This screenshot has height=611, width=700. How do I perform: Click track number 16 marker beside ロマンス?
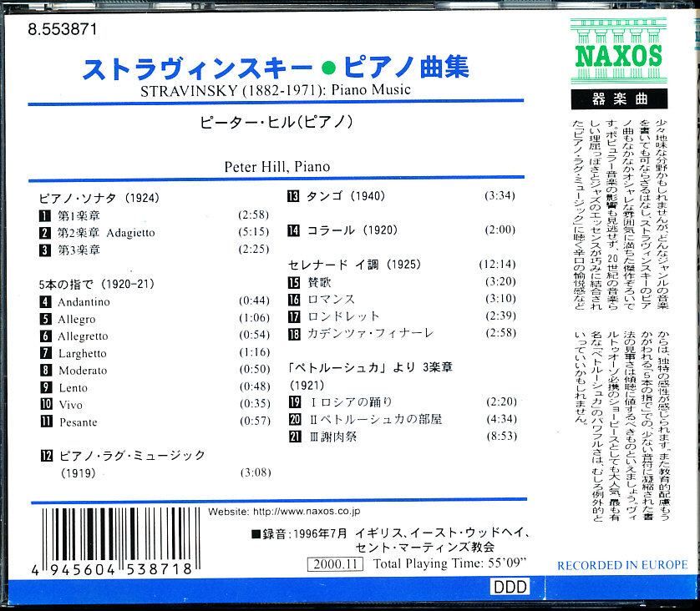[294, 300]
